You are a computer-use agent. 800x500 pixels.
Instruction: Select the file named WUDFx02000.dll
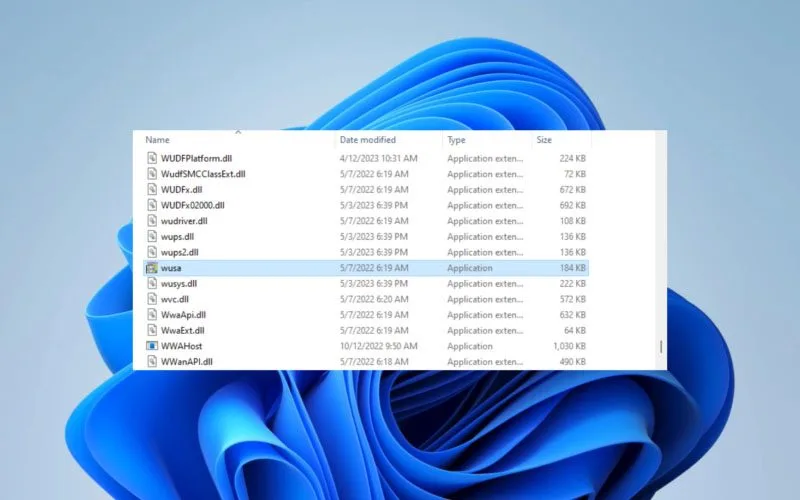(192, 205)
